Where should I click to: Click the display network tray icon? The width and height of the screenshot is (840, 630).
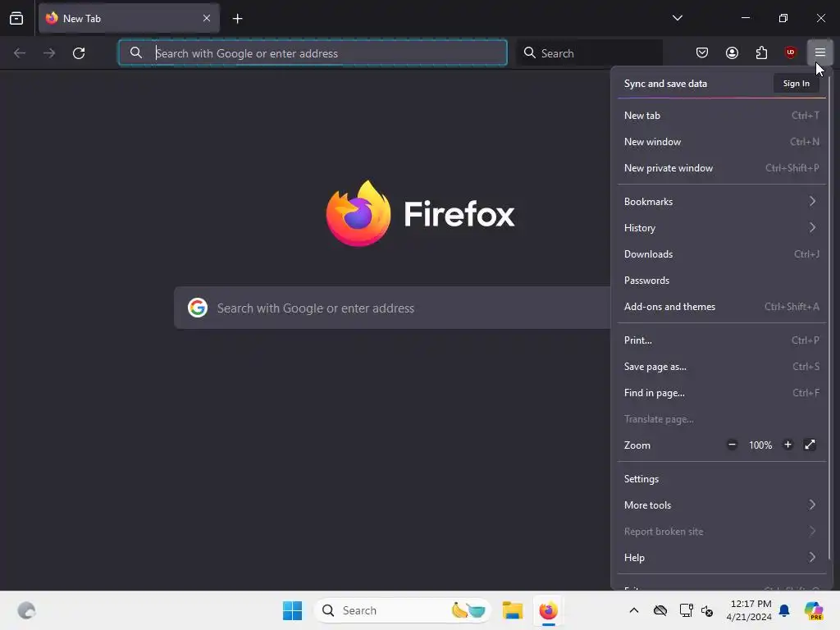686,610
